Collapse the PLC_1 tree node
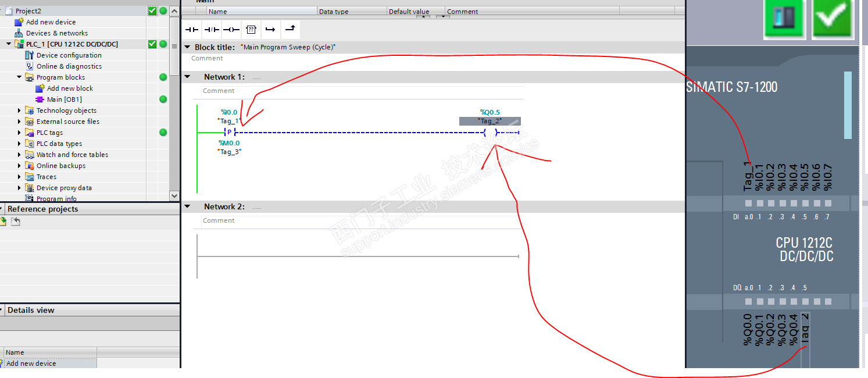The image size is (868, 378). (x=9, y=44)
